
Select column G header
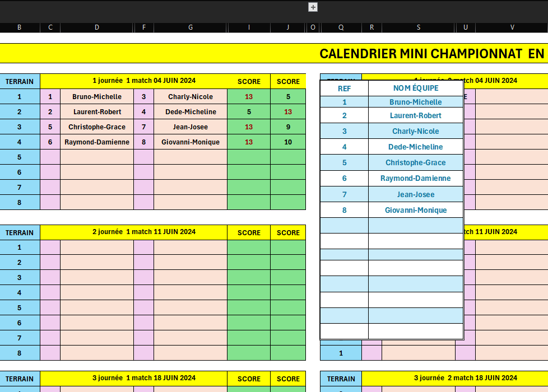[191, 27]
